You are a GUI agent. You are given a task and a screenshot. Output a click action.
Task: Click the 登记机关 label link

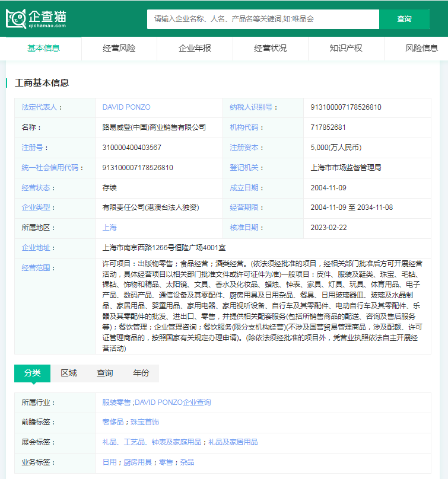[244, 168]
